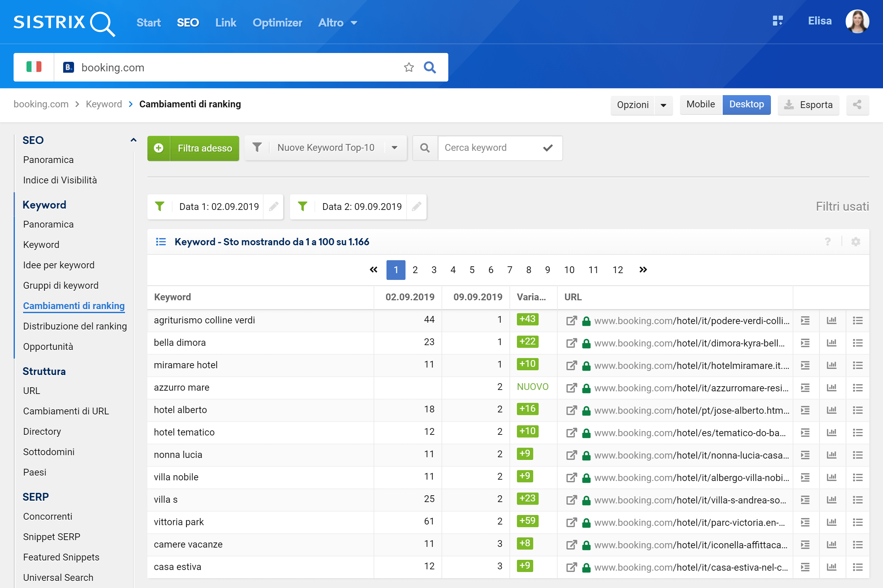
Task: Click the keyword search magnifier icon
Action: coord(425,148)
